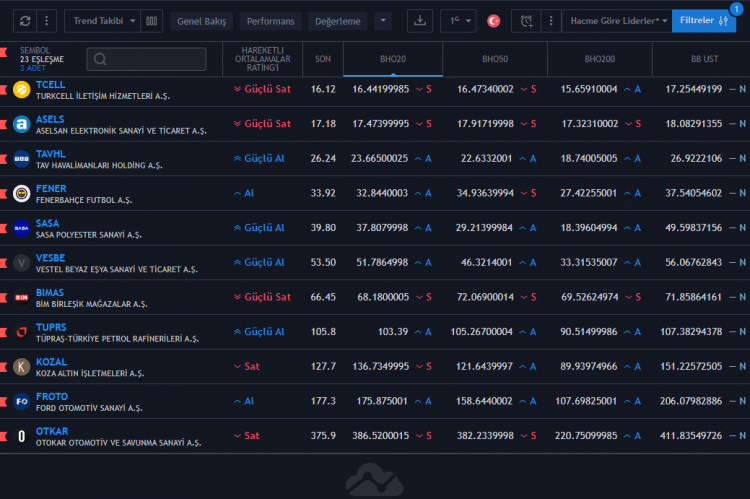Toggle the flag on KOZAL row

[x=3, y=367]
